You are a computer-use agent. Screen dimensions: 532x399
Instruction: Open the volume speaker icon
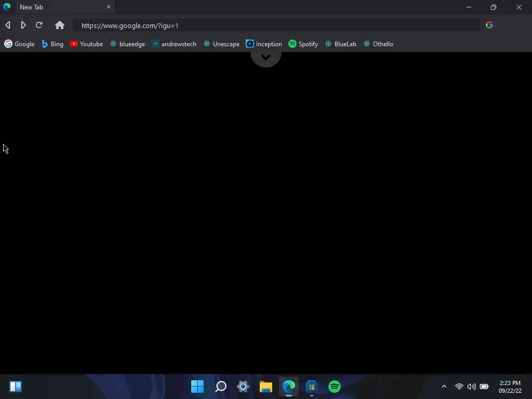click(x=472, y=387)
